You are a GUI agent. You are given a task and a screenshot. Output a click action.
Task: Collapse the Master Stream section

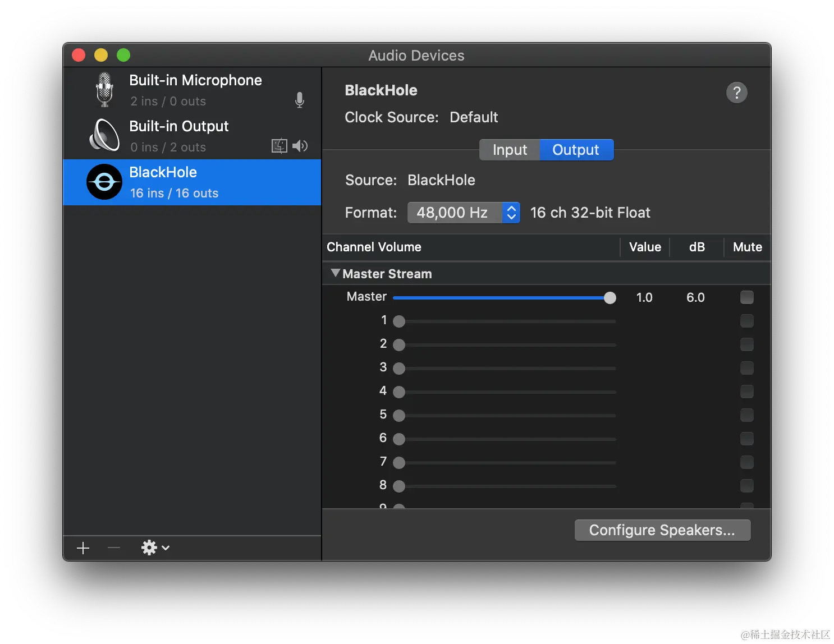coord(335,273)
